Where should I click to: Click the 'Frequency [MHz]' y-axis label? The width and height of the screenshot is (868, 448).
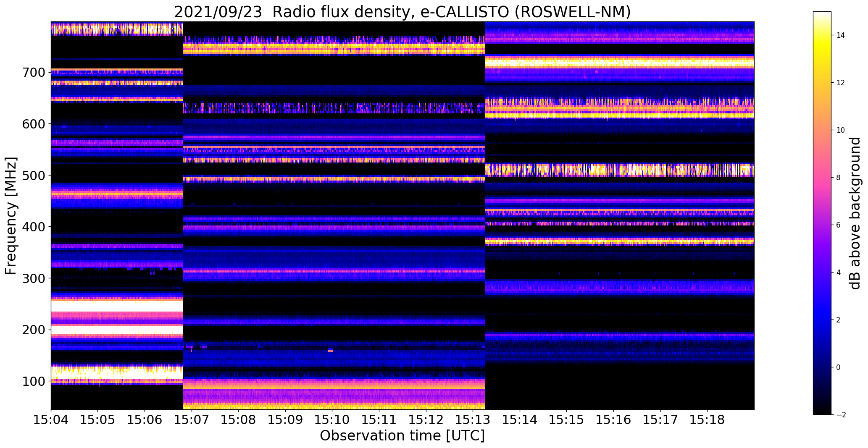click(11, 216)
